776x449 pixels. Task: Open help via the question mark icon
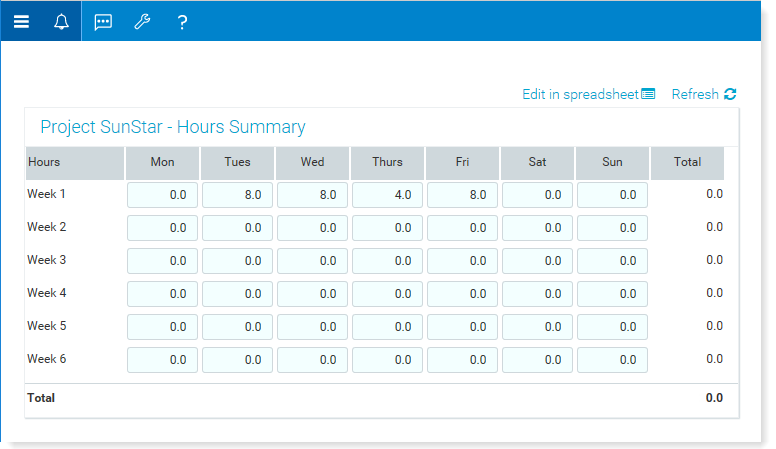(182, 22)
